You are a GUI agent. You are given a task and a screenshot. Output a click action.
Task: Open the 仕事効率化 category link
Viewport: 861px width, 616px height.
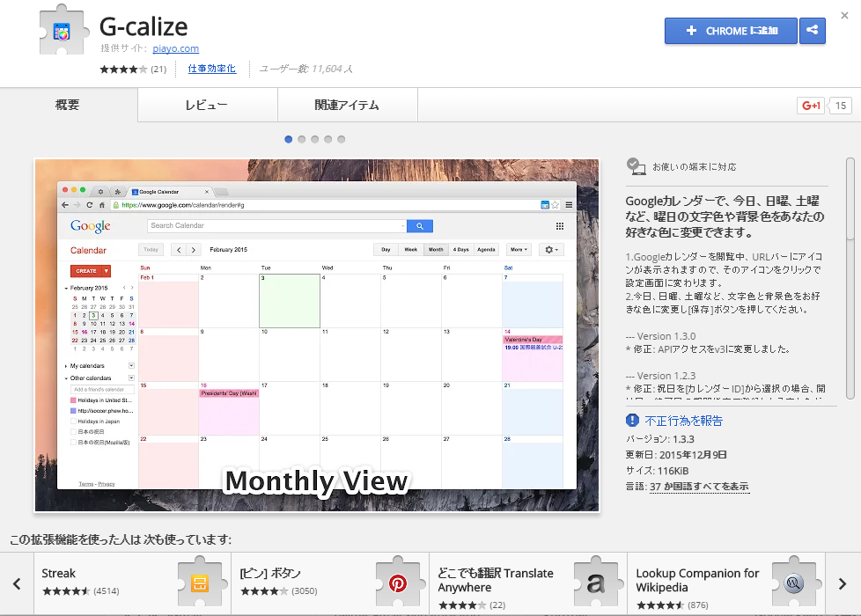coord(211,69)
